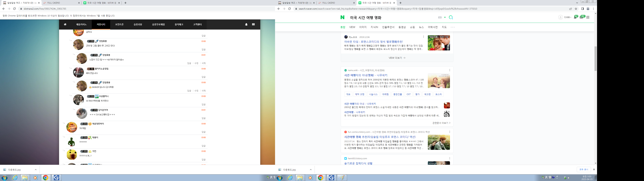Open the 커뮤니티 menu
Screen dimensions: 644x181
pos(101,24)
